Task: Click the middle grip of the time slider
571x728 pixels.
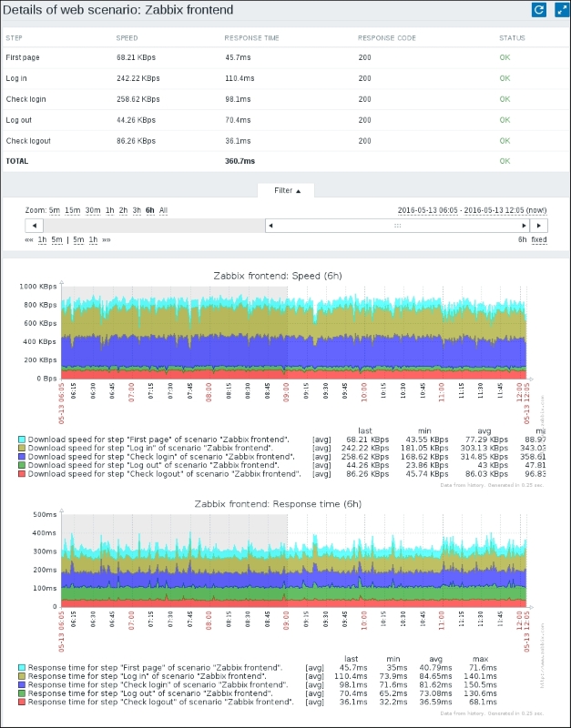Action: (397, 225)
